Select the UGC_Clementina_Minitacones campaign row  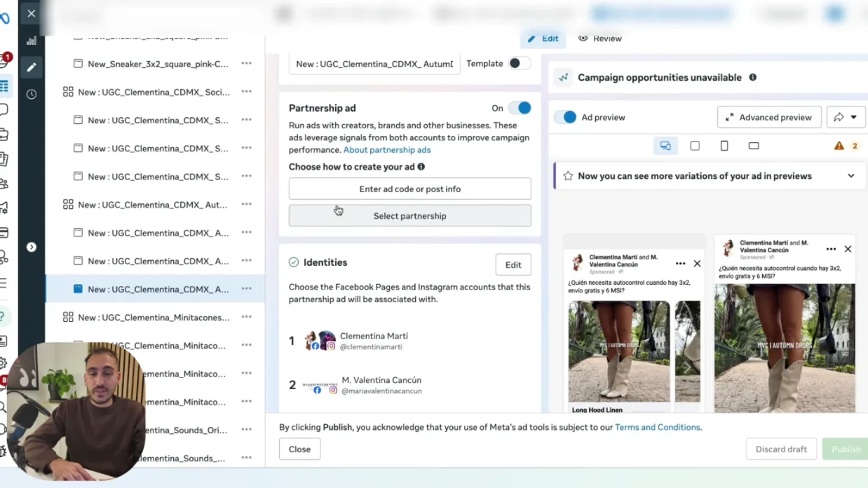pos(155,318)
